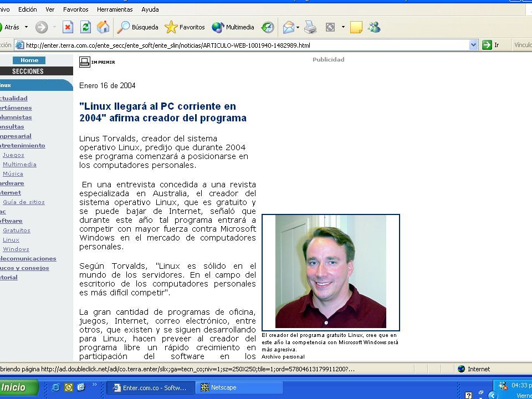The width and height of the screenshot is (532, 399).
Task: Click the address bar URL field
Action: (247, 45)
